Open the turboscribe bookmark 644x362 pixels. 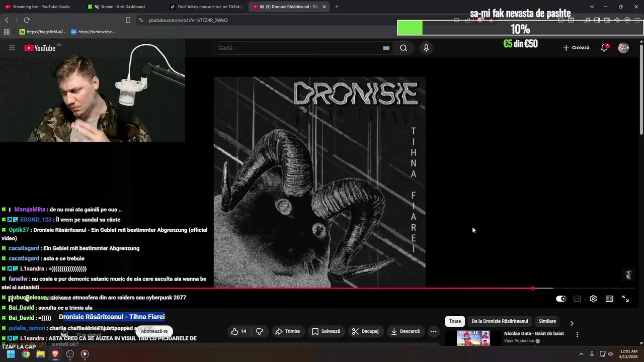[94, 32]
